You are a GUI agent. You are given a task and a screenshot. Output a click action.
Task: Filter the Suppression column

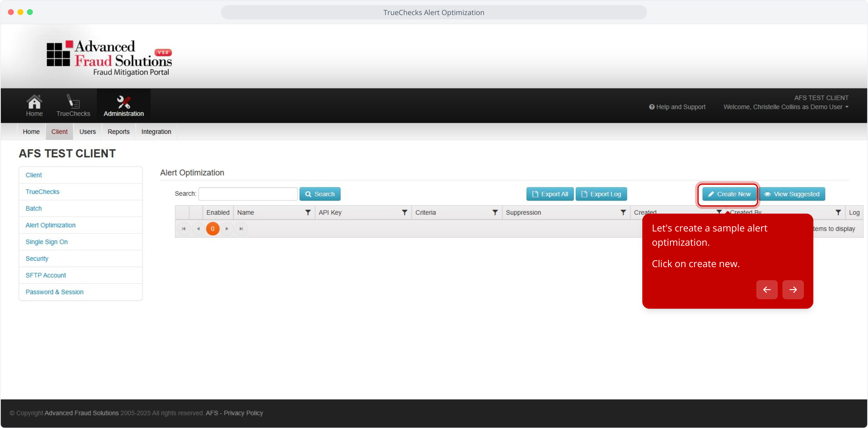click(x=623, y=212)
